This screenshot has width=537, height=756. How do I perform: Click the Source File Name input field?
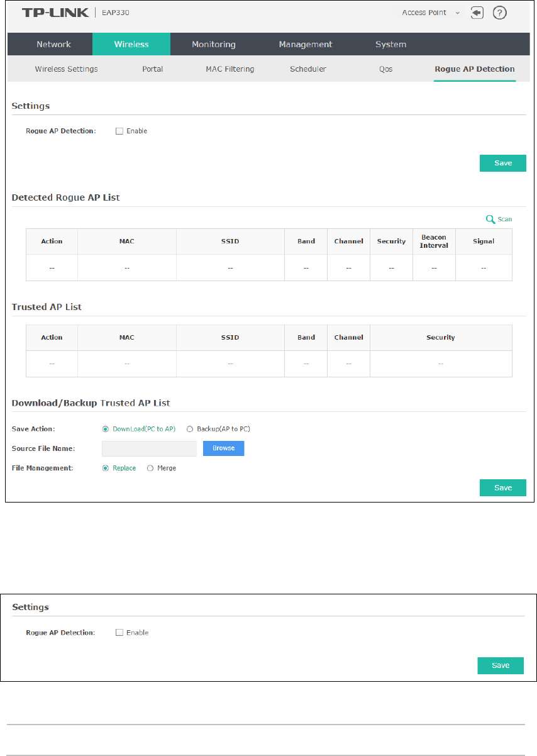150,448
